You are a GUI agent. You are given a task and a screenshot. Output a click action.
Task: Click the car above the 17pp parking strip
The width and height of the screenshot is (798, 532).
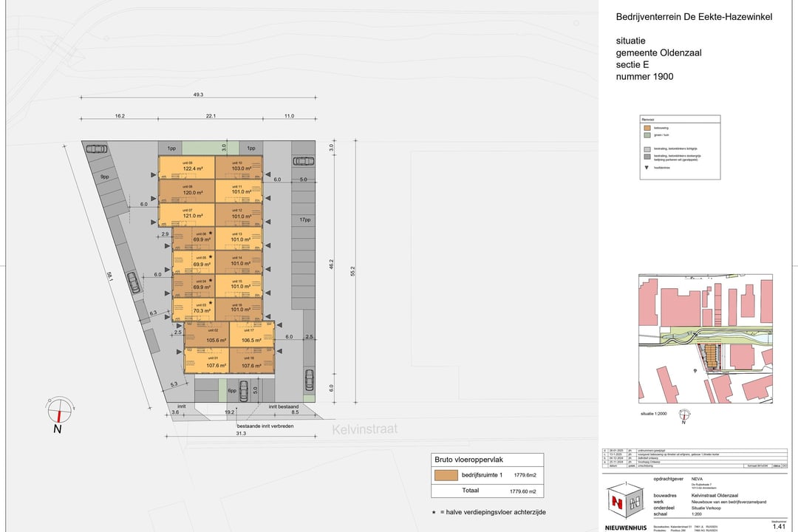(x=304, y=161)
